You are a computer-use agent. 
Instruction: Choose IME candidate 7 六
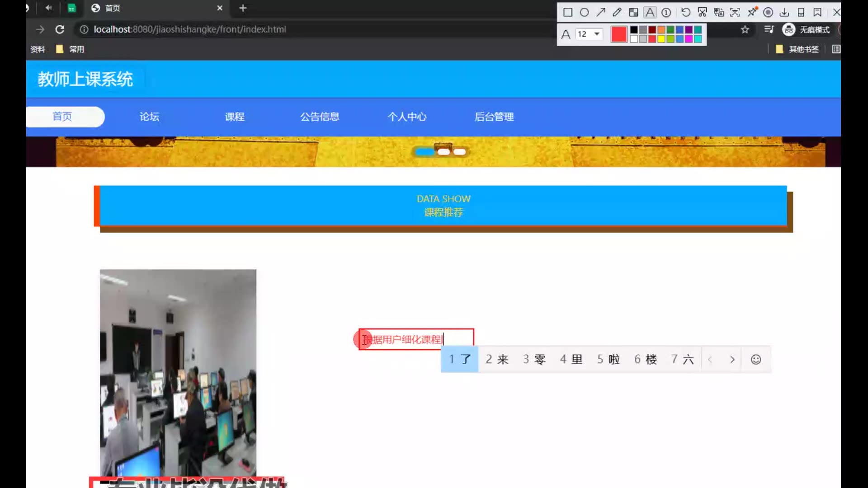[682, 359]
